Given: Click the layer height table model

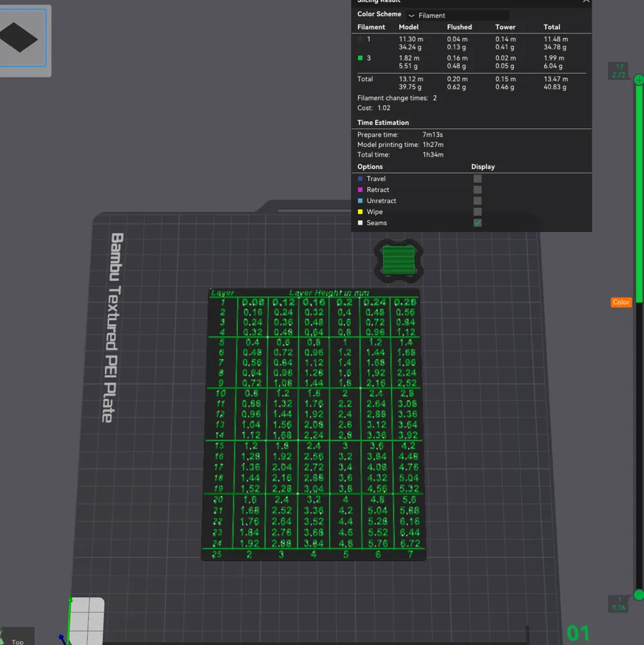Looking at the screenshot, I should point(314,424).
